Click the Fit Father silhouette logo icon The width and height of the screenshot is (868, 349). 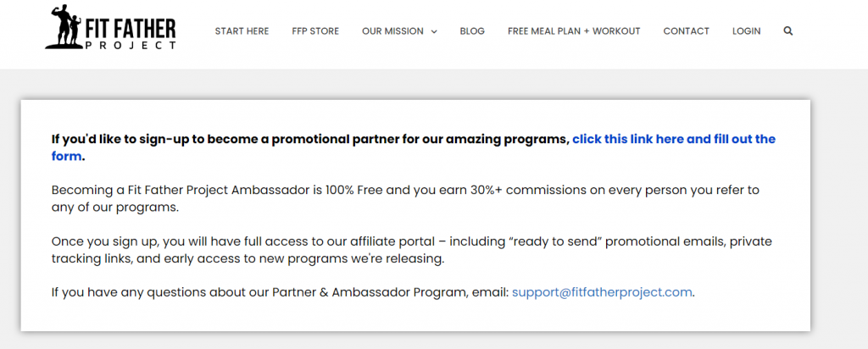(64, 28)
